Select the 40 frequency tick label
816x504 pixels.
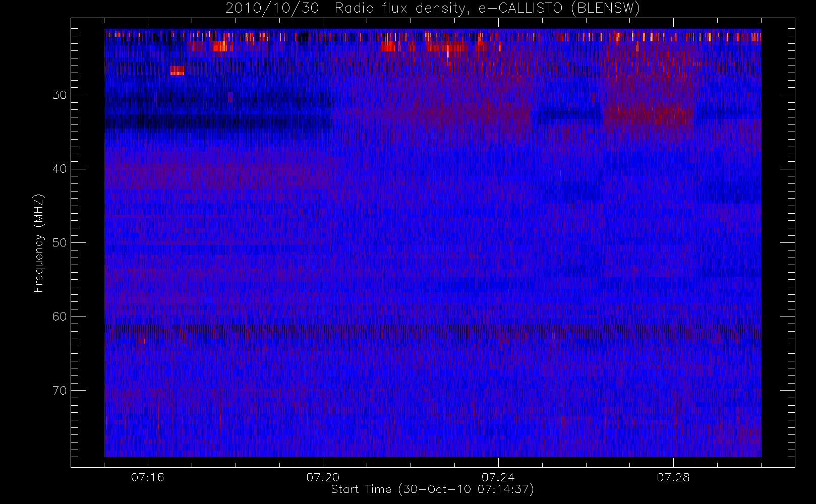(x=60, y=169)
